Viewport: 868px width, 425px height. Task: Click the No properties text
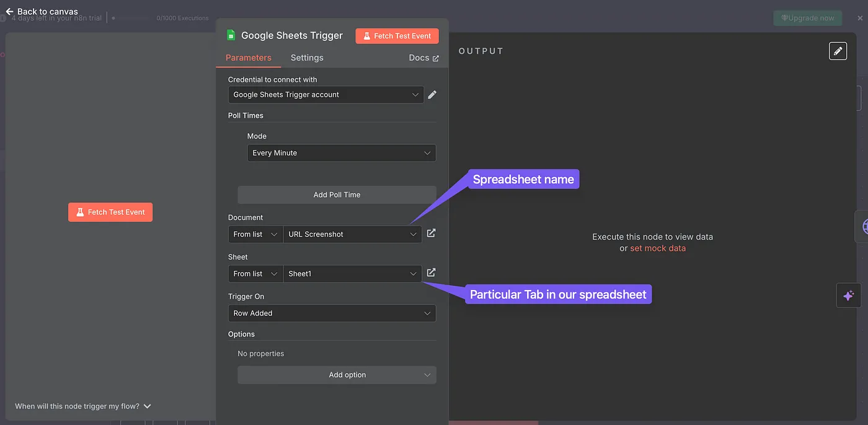pos(261,354)
